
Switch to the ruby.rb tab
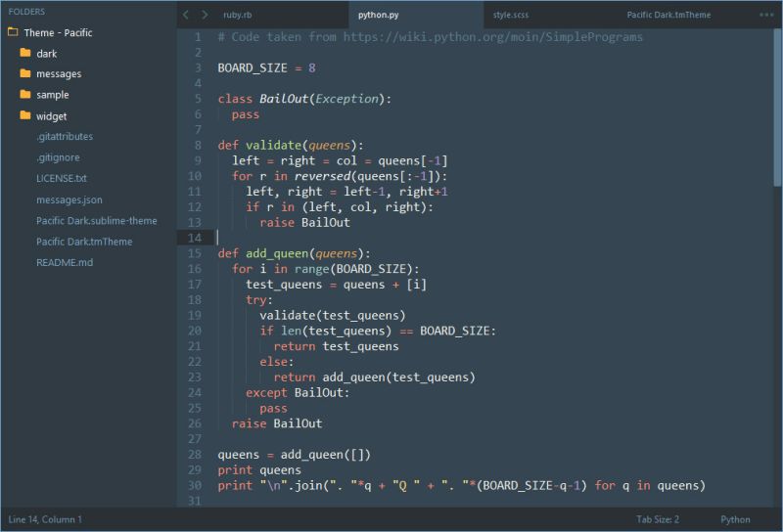click(x=238, y=15)
